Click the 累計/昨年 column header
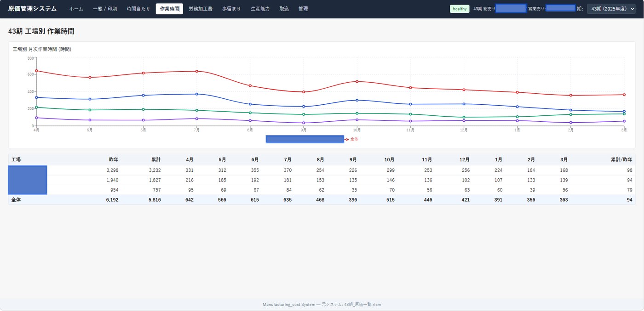 pos(621,159)
